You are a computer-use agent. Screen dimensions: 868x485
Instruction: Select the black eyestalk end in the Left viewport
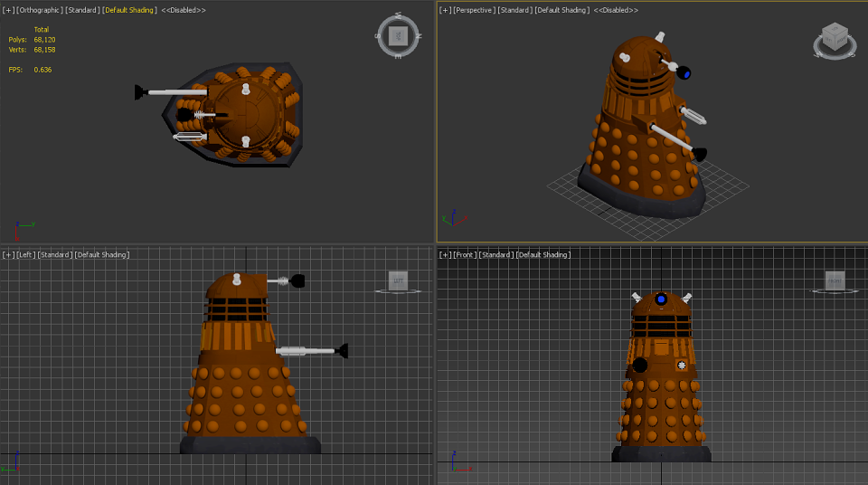coord(297,281)
